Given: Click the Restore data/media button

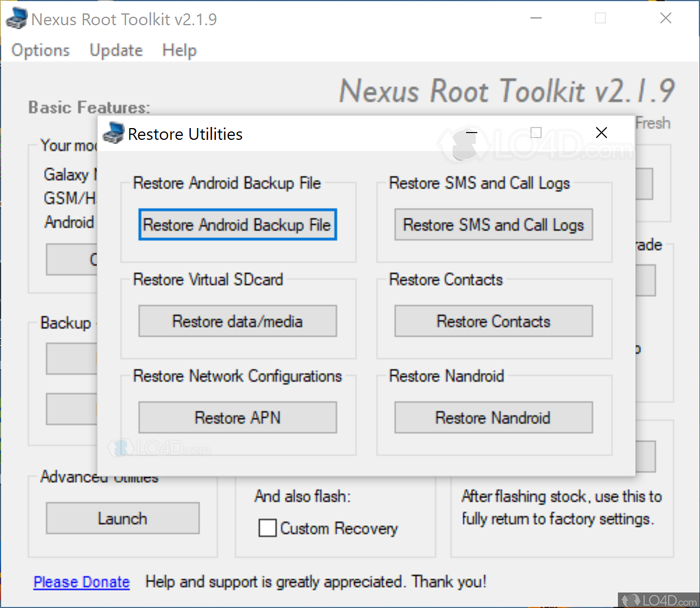Looking at the screenshot, I should [238, 321].
